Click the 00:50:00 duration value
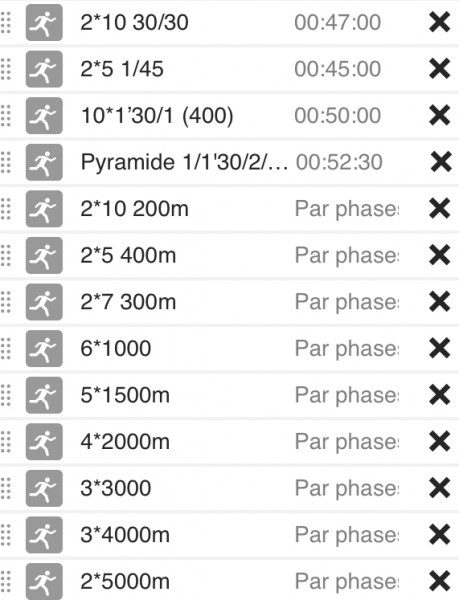The image size is (459, 600). click(x=337, y=116)
